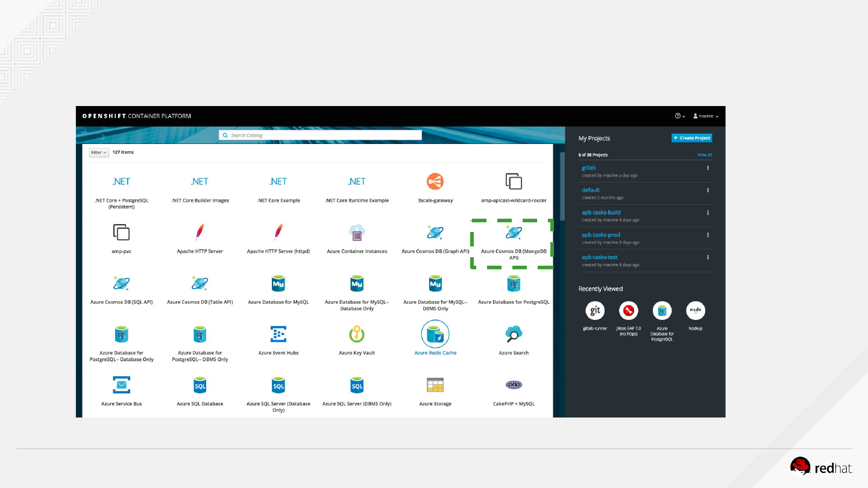Open the amp-apicast-wildcard-router template icon
The width and height of the screenshot is (868, 488).
coord(514,181)
